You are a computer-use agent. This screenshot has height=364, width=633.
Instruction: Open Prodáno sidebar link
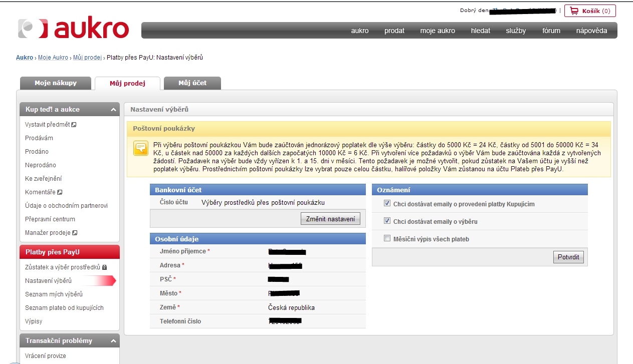tap(37, 152)
